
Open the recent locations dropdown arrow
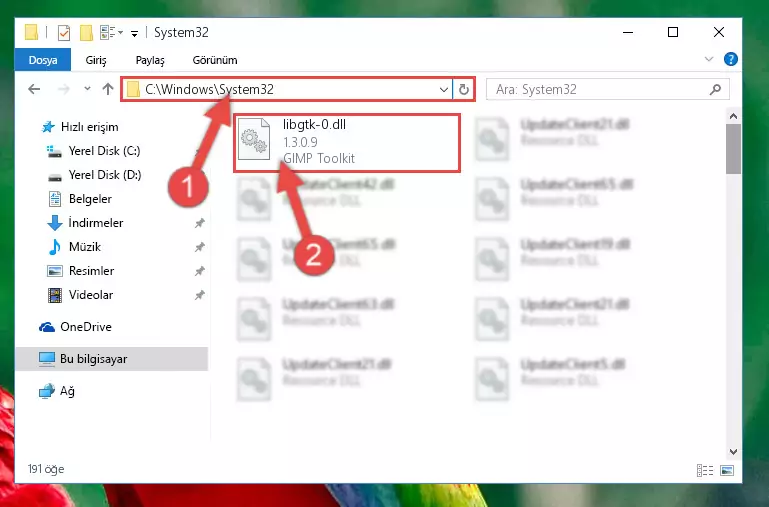87,89
